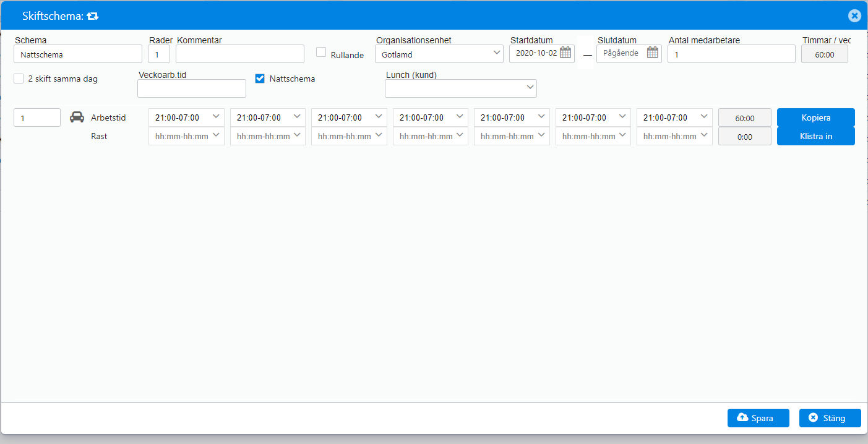Screen dimensions: 868x444
Task: Save the schedule with the Spara button
Action: tap(758, 418)
